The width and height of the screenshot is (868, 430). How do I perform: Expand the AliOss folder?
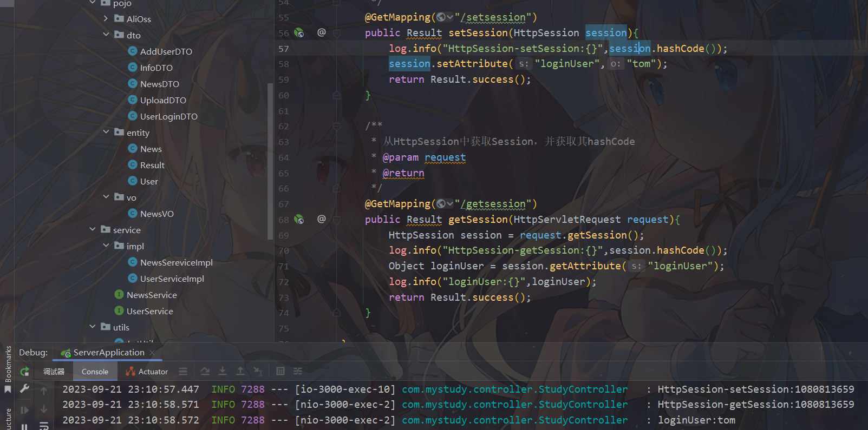(x=106, y=18)
